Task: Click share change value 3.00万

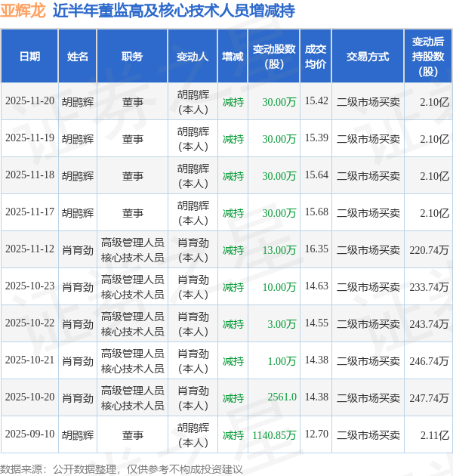Action: point(282,325)
